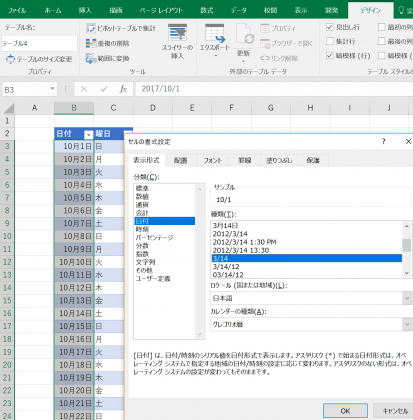The height and width of the screenshot is (420, 413).
Task: Expand the calendar type dropdown
Action: tap(311, 324)
